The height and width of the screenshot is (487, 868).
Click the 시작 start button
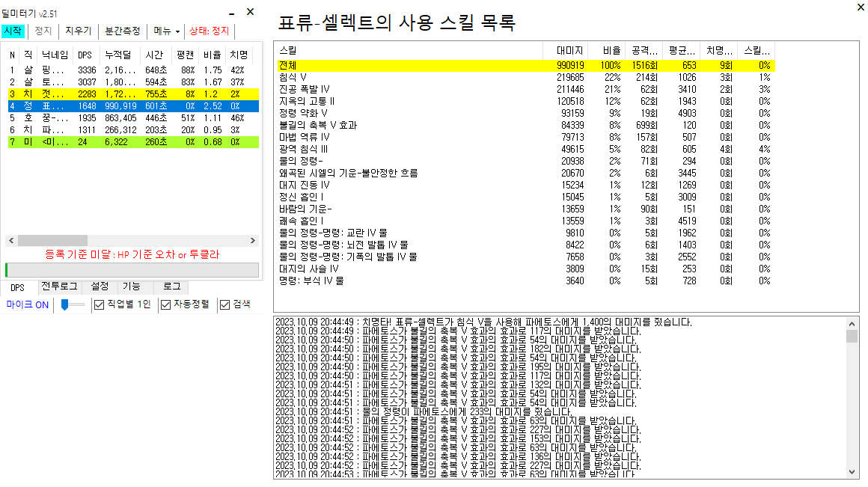pyautogui.click(x=13, y=31)
